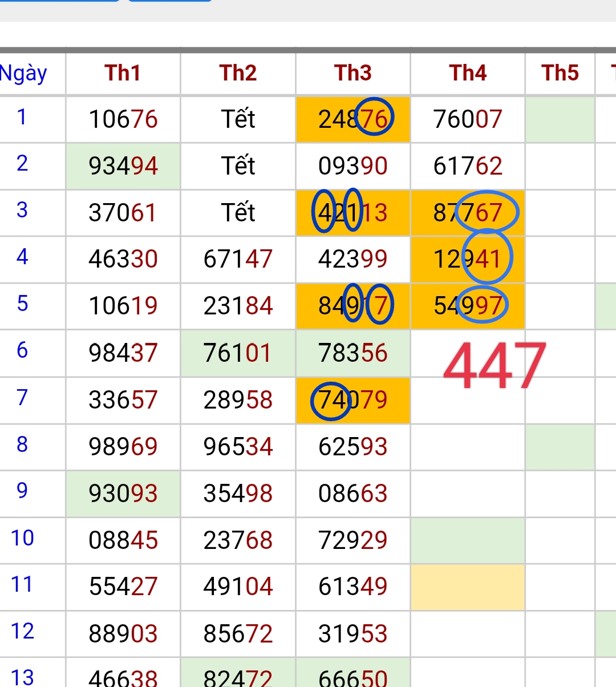Viewport: 616px width, 687px height.
Task: Click the green cell 76101
Action: click(x=238, y=353)
